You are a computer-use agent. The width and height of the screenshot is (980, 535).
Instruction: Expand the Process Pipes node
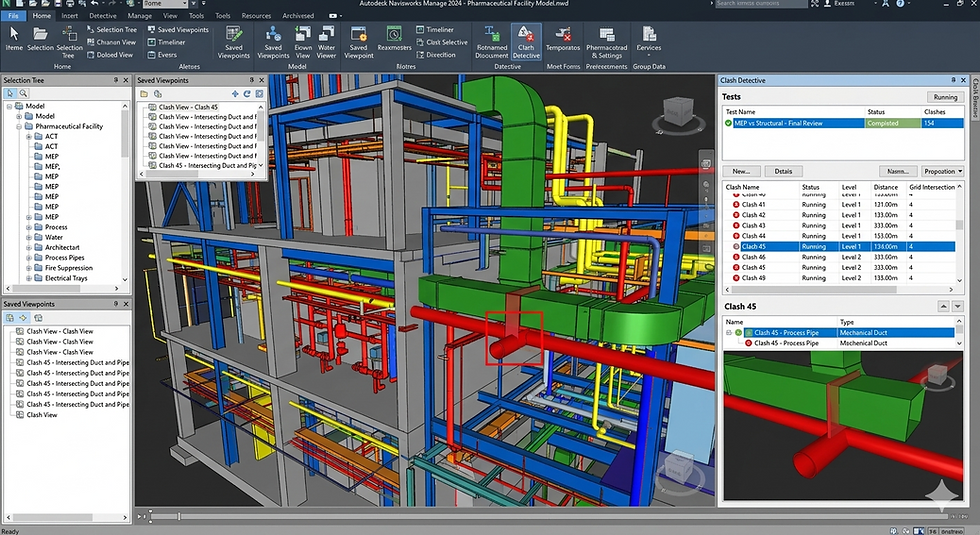click(x=29, y=258)
